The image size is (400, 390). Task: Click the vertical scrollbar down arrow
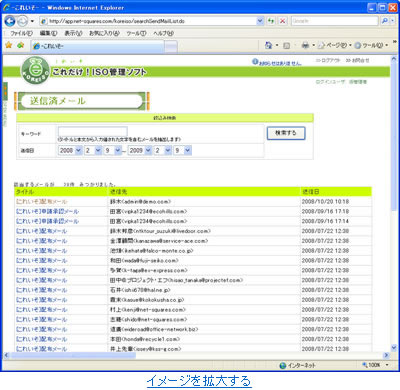click(394, 348)
